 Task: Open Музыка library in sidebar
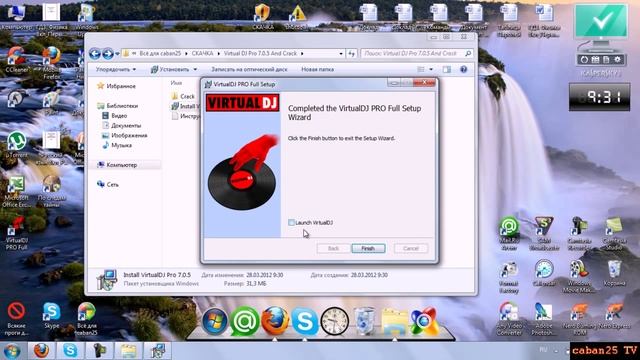tap(117, 145)
